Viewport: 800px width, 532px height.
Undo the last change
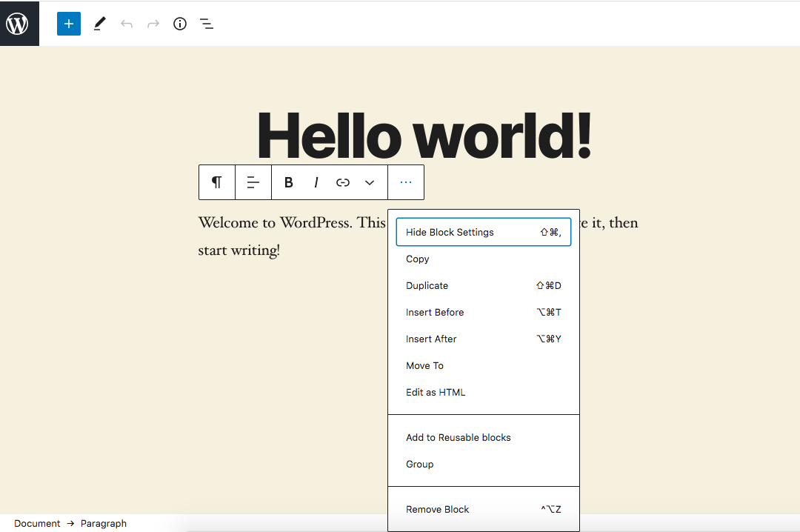coord(126,24)
